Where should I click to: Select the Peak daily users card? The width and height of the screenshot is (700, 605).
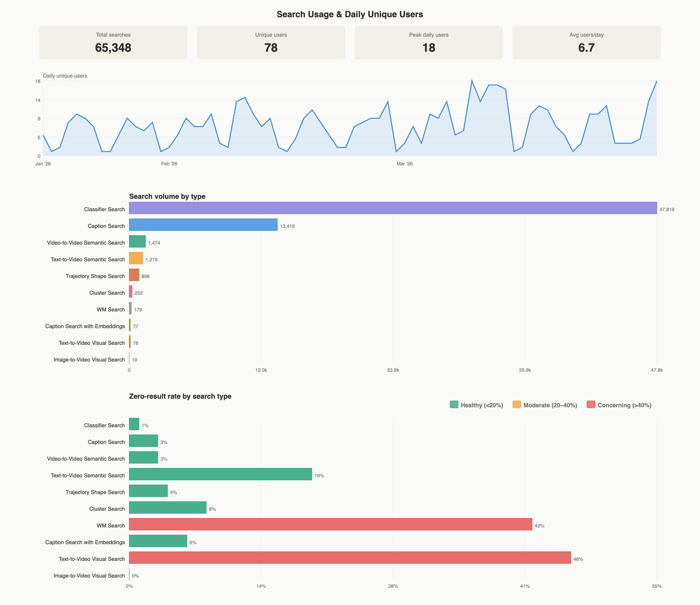429,43
